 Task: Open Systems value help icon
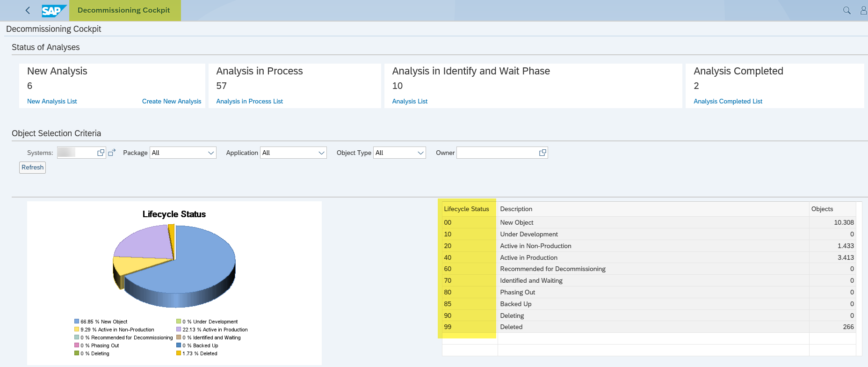(101, 153)
